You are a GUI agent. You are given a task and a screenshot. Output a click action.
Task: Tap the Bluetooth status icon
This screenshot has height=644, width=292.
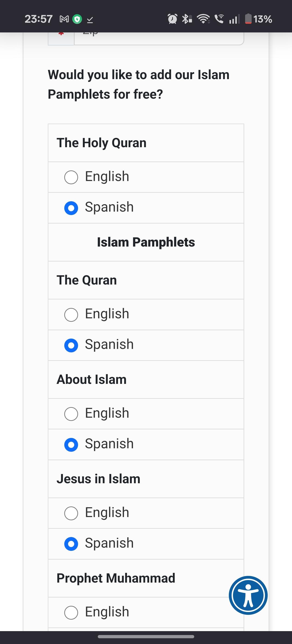187,19
